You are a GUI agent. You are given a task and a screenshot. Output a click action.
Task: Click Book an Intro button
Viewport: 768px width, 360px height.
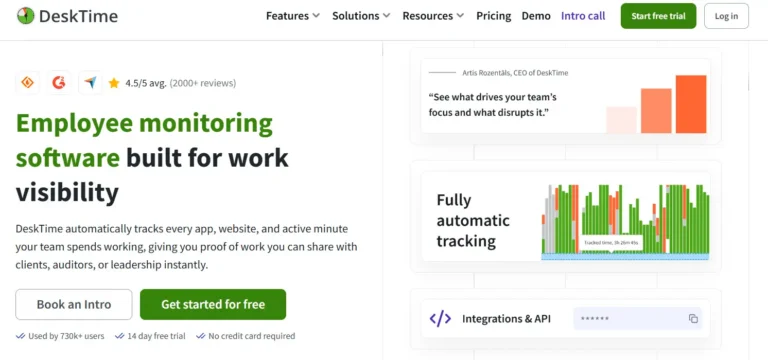74,304
